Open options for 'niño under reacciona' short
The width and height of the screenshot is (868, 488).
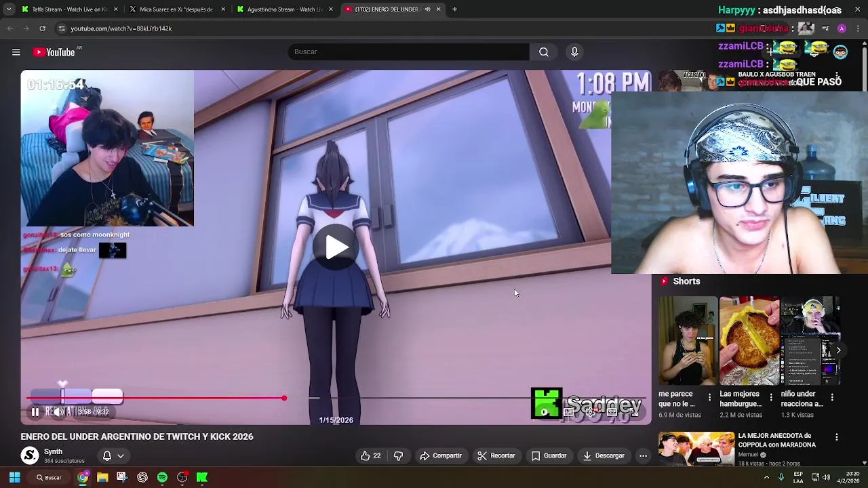pos(831,397)
